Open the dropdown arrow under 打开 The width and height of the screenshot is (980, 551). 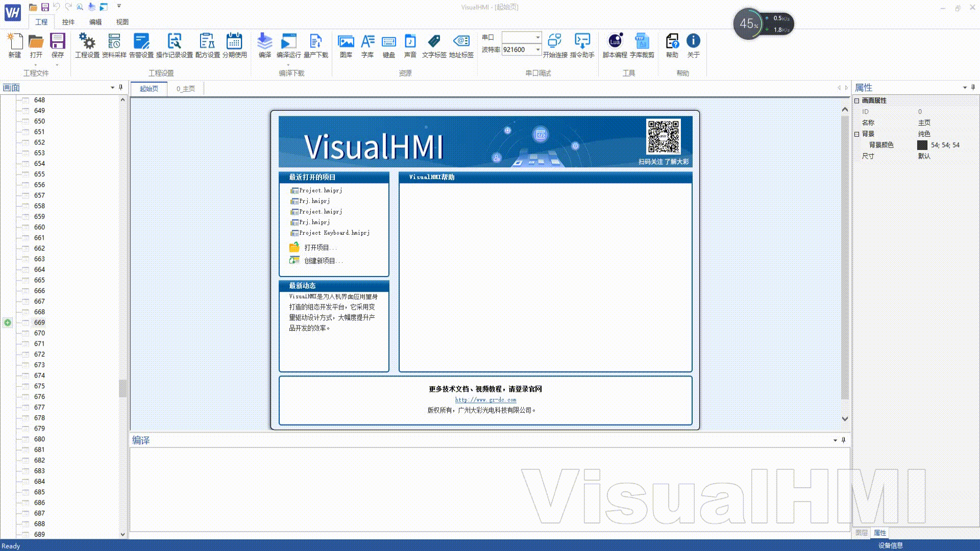point(36,65)
